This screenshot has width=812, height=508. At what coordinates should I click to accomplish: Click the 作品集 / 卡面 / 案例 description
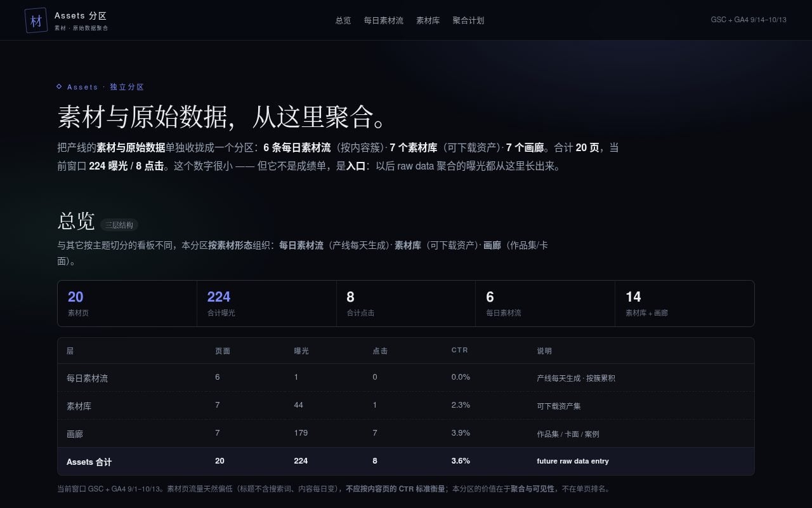pos(568,434)
